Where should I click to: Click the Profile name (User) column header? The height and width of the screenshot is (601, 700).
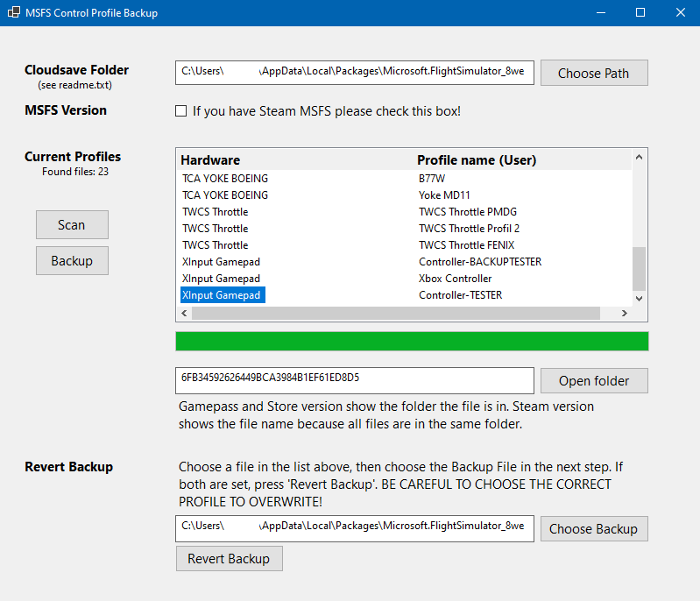477,159
